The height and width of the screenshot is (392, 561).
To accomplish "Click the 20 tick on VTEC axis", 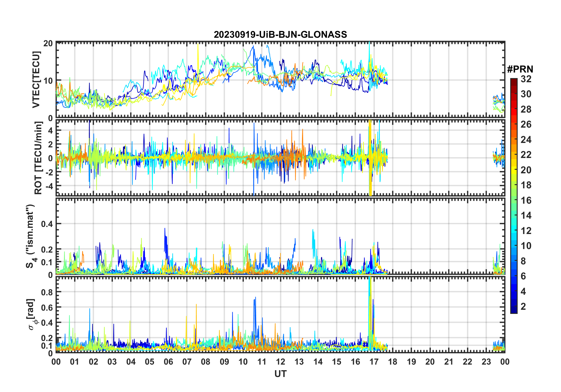I will [x=48, y=43].
